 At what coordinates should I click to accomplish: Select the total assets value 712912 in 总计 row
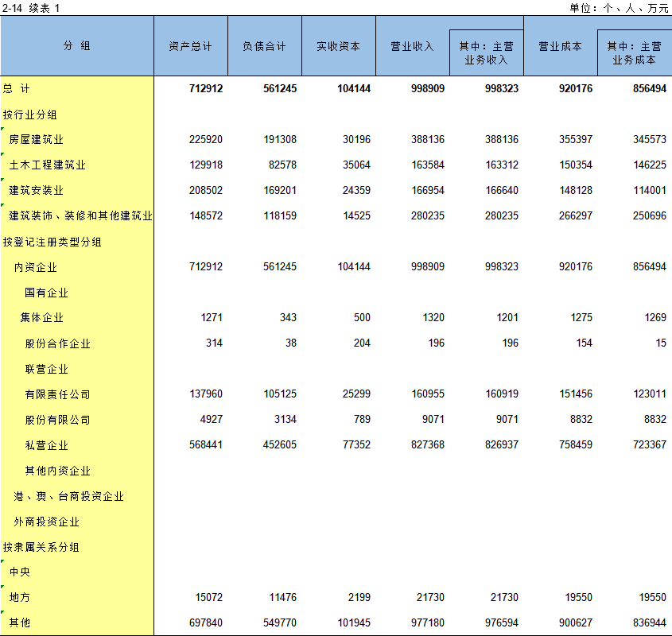pos(206,89)
